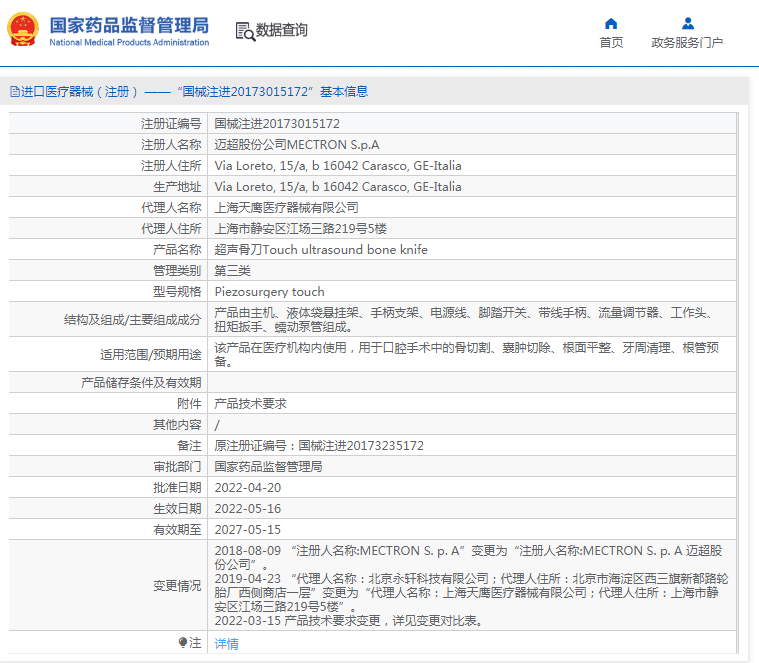The width and height of the screenshot is (759, 663).
Task: Click the 产品名称 row label
Action: click(x=177, y=250)
